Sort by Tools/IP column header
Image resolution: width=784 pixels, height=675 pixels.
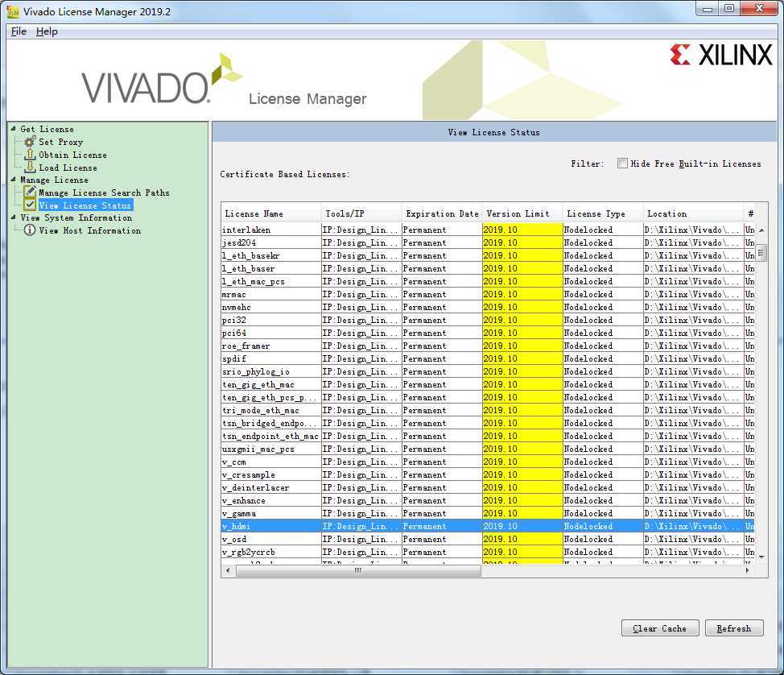click(361, 213)
